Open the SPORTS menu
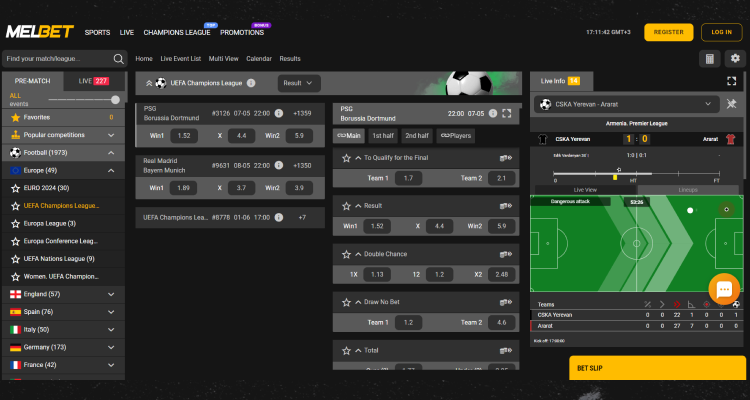Image resolution: width=750 pixels, height=400 pixels. coord(98,33)
